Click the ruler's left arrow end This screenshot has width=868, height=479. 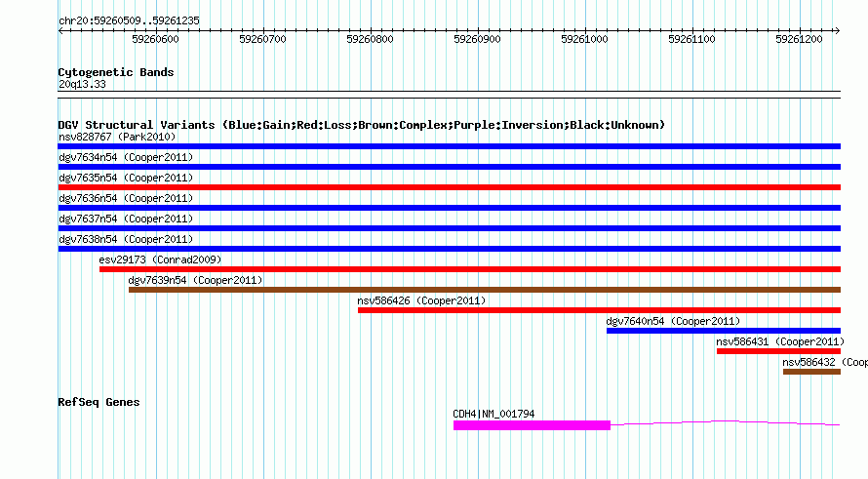pos(60,31)
